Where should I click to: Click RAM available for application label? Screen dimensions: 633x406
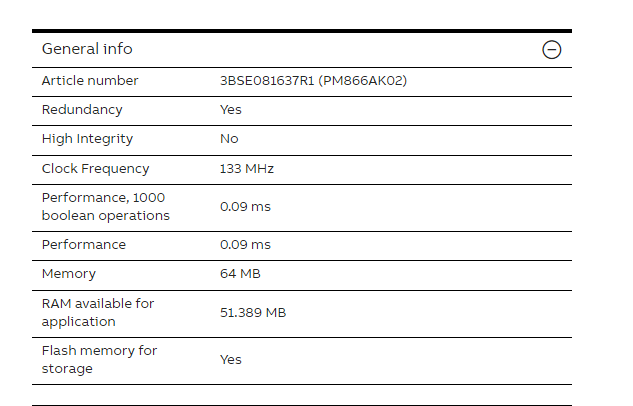pyautogui.click(x=98, y=313)
